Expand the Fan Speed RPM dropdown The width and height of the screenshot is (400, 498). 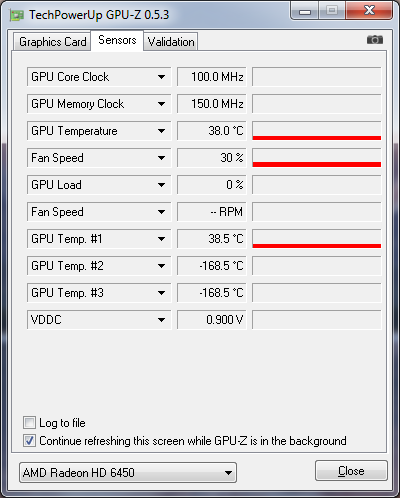point(162,212)
